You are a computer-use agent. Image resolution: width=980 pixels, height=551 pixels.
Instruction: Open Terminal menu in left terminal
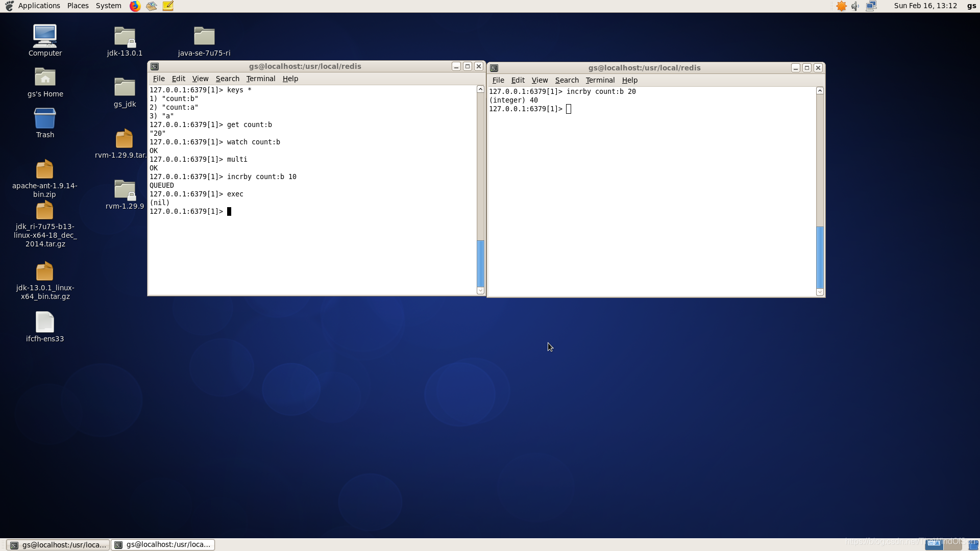pos(261,79)
